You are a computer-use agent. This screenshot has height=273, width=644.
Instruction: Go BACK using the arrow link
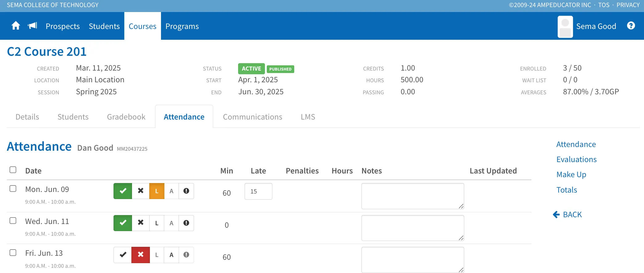pos(568,214)
